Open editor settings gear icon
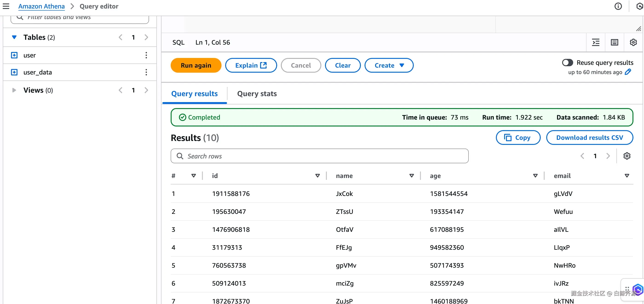The image size is (644, 304). (633, 42)
